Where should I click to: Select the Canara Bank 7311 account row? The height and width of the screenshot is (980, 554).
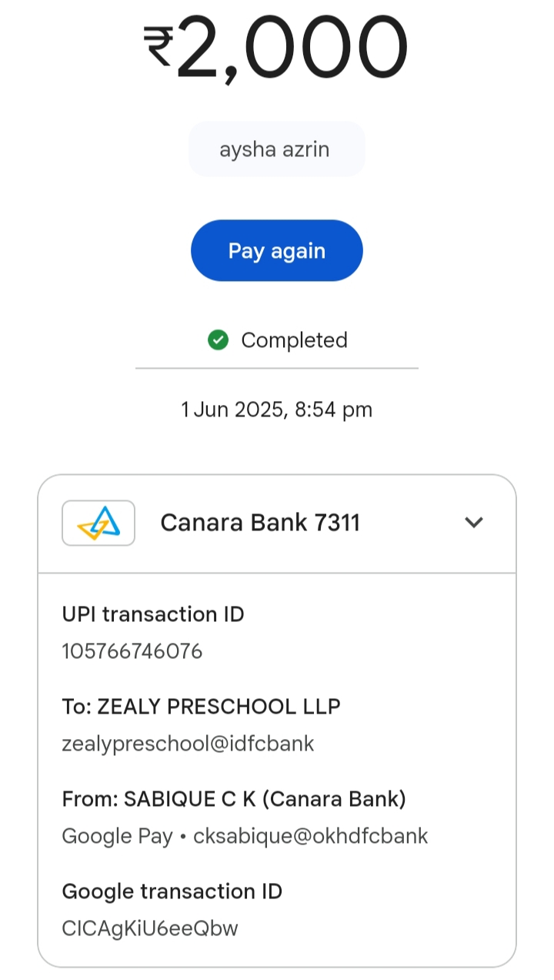point(260,523)
